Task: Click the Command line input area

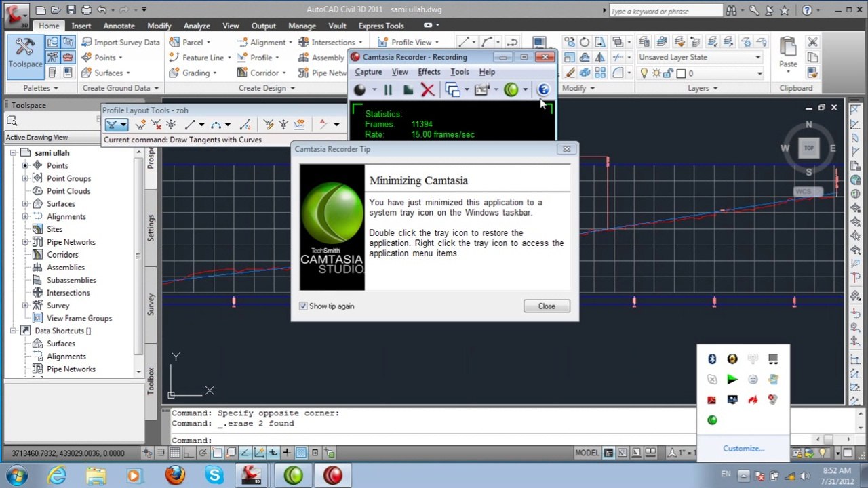Action: click(x=434, y=441)
